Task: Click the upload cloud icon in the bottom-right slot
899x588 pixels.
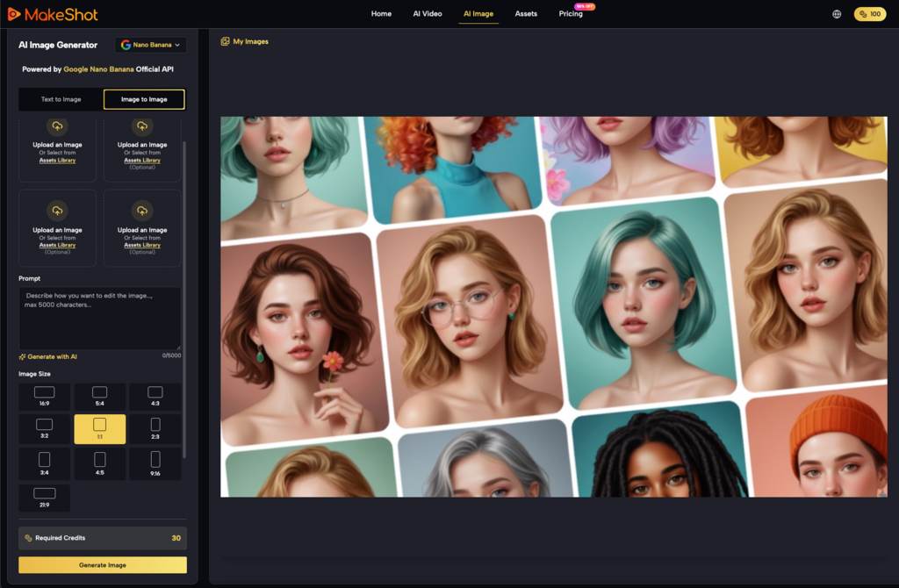Action: pyautogui.click(x=142, y=211)
